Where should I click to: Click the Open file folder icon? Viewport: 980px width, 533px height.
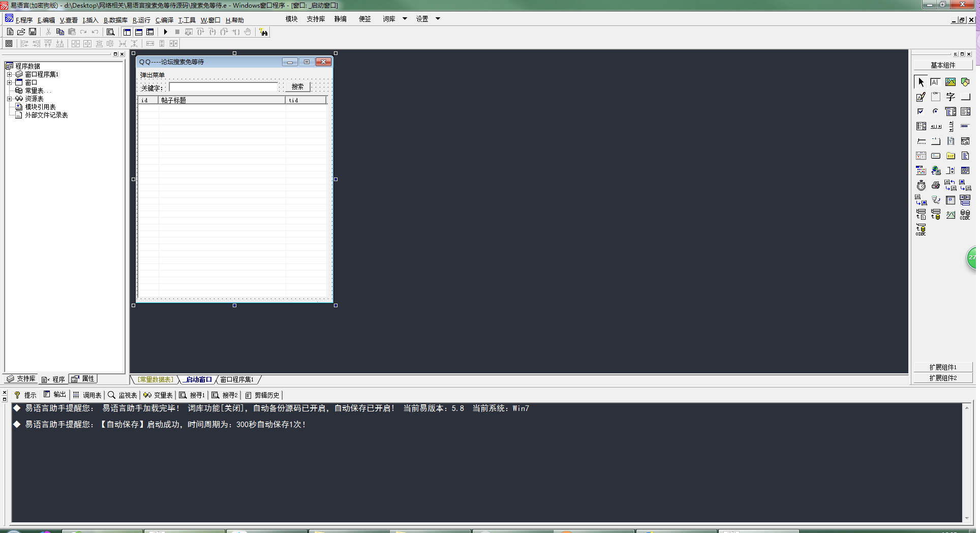[21, 32]
